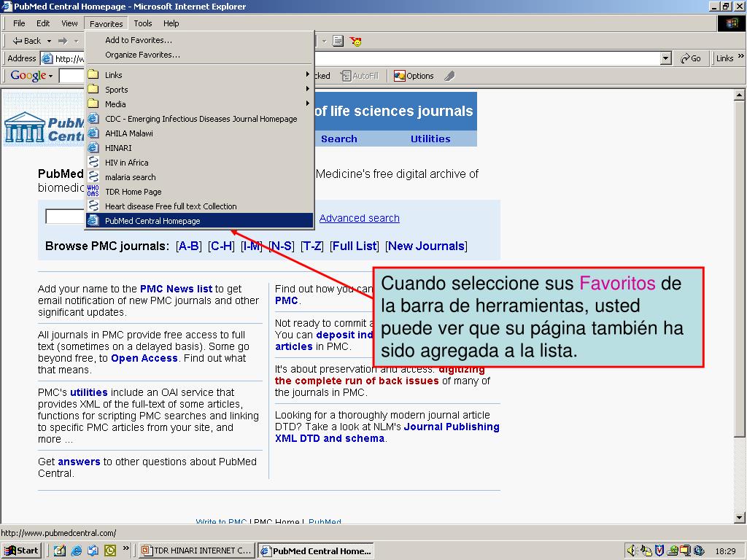Expand the quick launch overflow chevron

tap(126, 548)
